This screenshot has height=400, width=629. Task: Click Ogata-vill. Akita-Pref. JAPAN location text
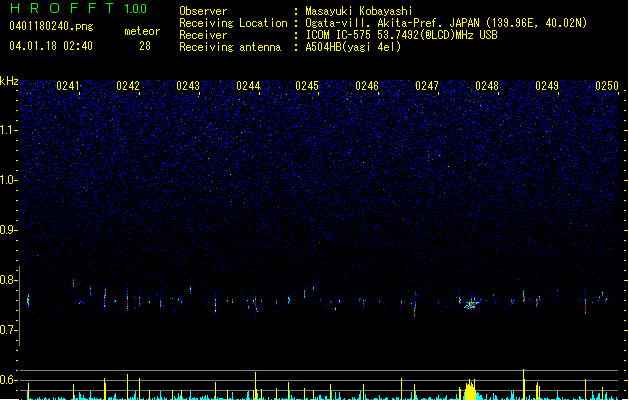point(446,23)
